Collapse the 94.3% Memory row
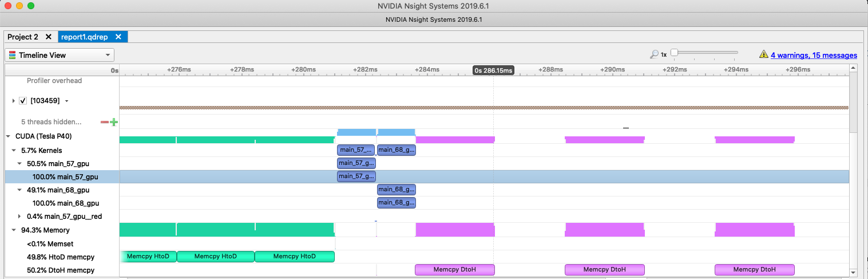 click(14, 230)
